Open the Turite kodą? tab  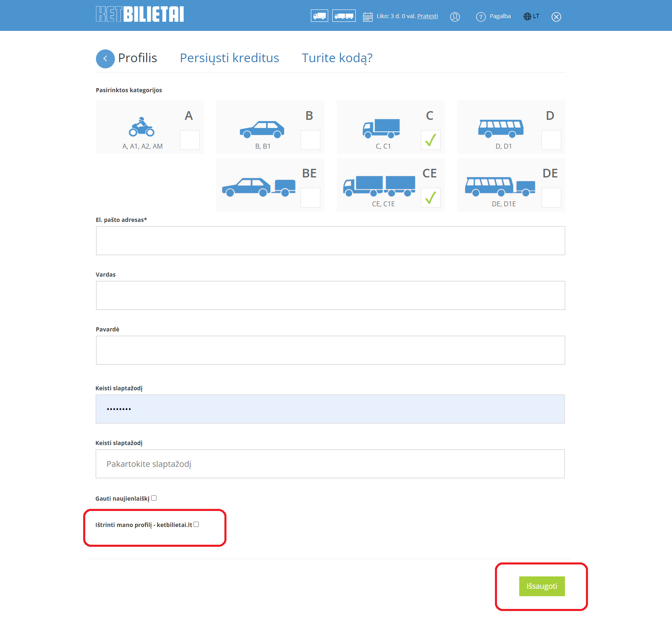click(x=337, y=58)
